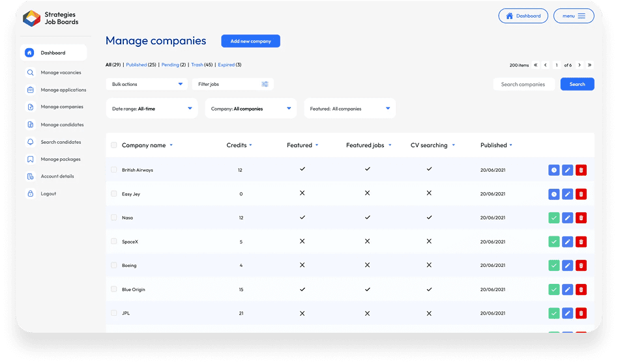Open Manage vacancies in the sidebar
618x364 pixels.
(x=61, y=72)
